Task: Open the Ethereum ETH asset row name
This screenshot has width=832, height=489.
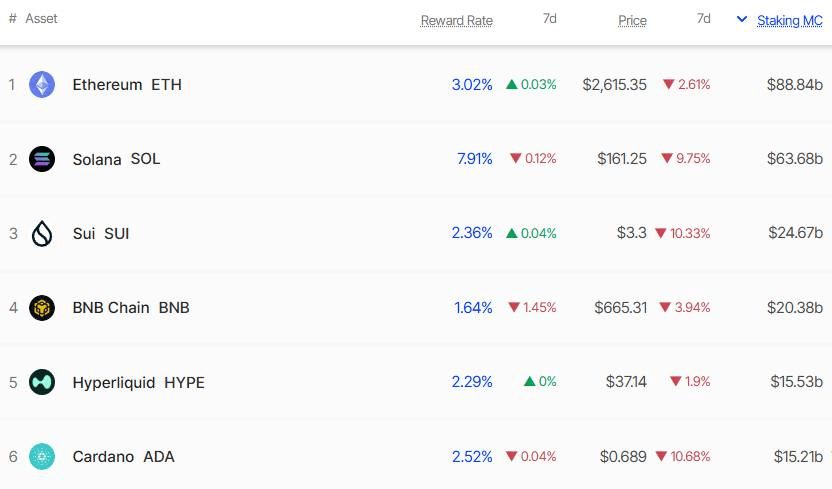Action: pyautogui.click(x=127, y=84)
